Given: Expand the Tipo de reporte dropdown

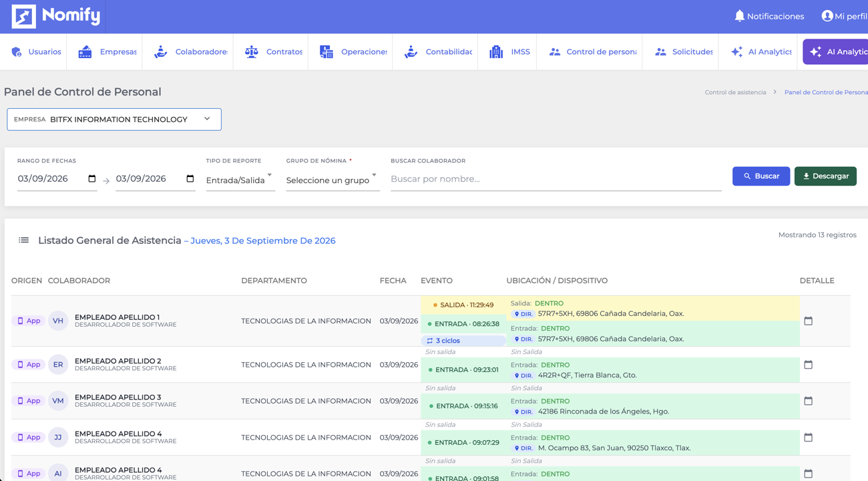Looking at the screenshot, I should (240, 180).
